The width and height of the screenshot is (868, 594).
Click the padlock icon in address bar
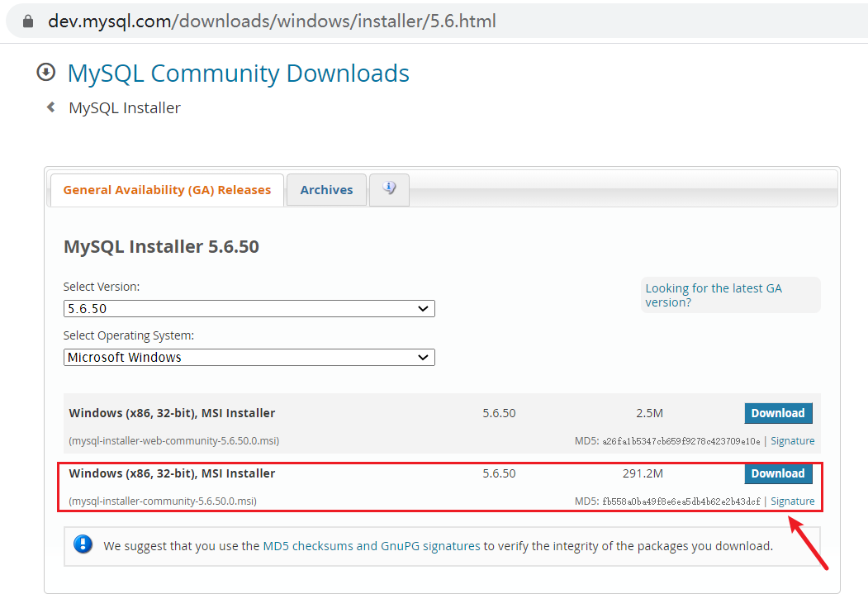28,21
